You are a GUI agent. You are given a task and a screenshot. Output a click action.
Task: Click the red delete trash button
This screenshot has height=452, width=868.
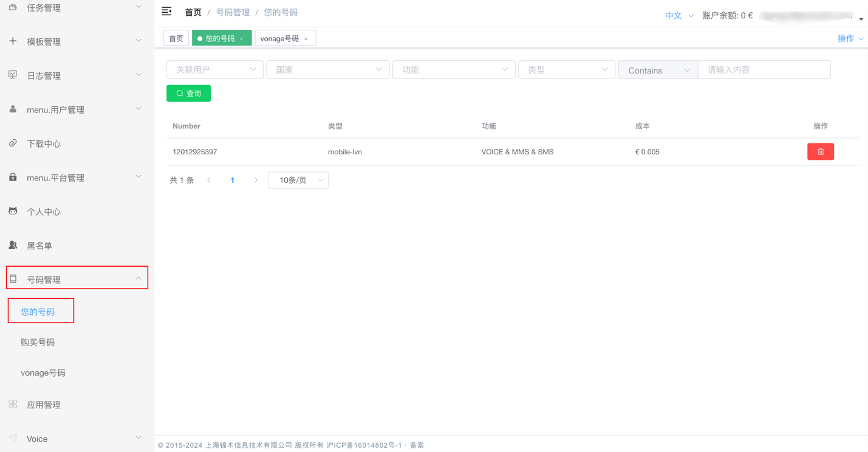(x=820, y=152)
